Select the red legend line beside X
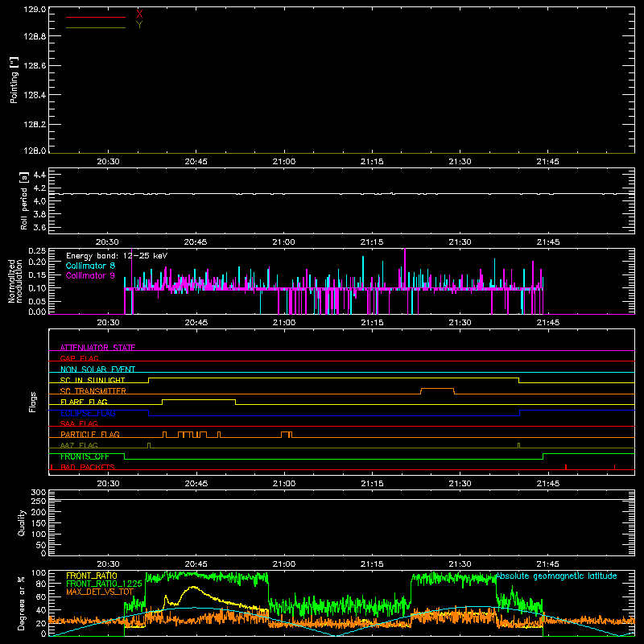 (x=96, y=17)
